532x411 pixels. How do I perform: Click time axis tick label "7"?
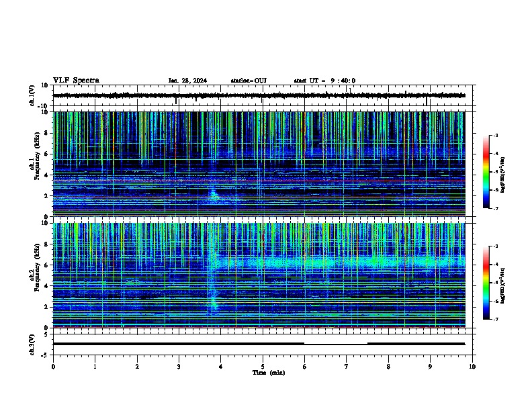click(347, 367)
